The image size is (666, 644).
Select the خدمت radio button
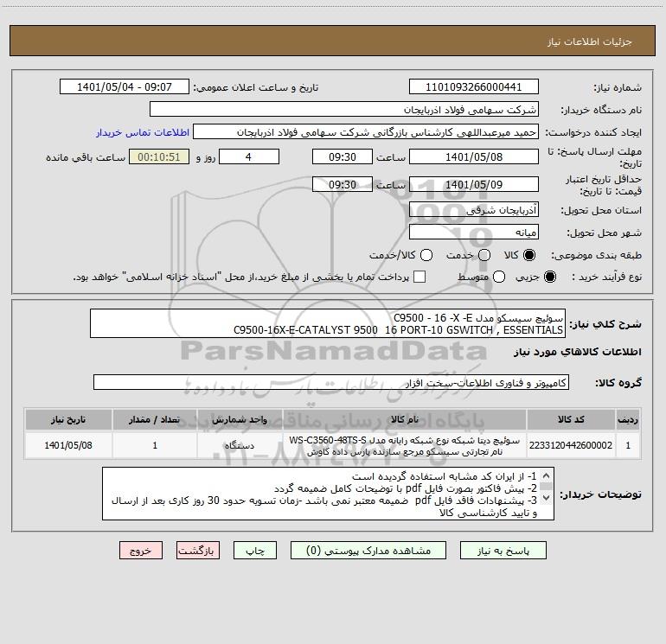click(x=484, y=255)
